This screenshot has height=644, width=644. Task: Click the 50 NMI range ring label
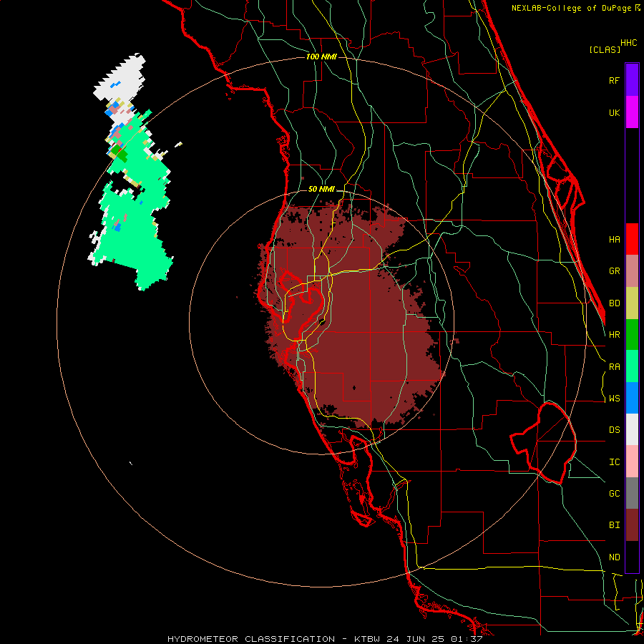click(321, 190)
